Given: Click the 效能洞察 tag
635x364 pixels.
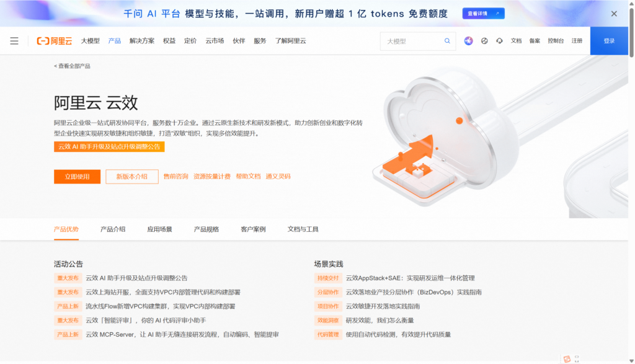Looking at the screenshot, I should point(328,320).
